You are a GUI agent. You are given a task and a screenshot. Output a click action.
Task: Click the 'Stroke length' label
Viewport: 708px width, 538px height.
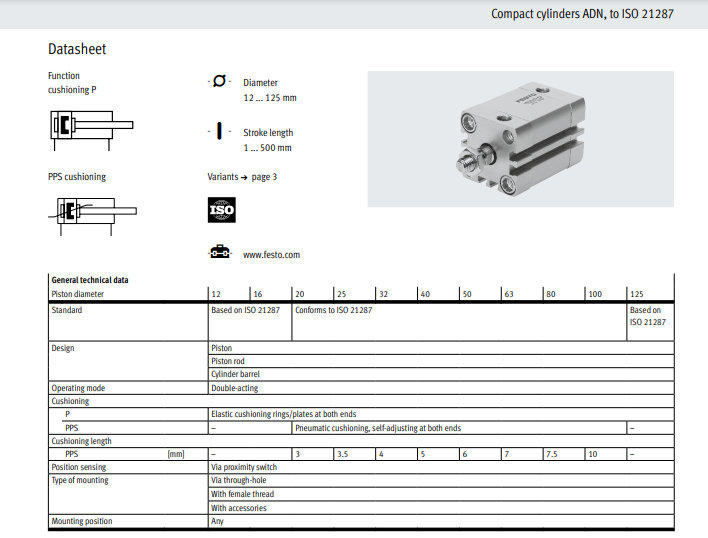pos(268,133)
